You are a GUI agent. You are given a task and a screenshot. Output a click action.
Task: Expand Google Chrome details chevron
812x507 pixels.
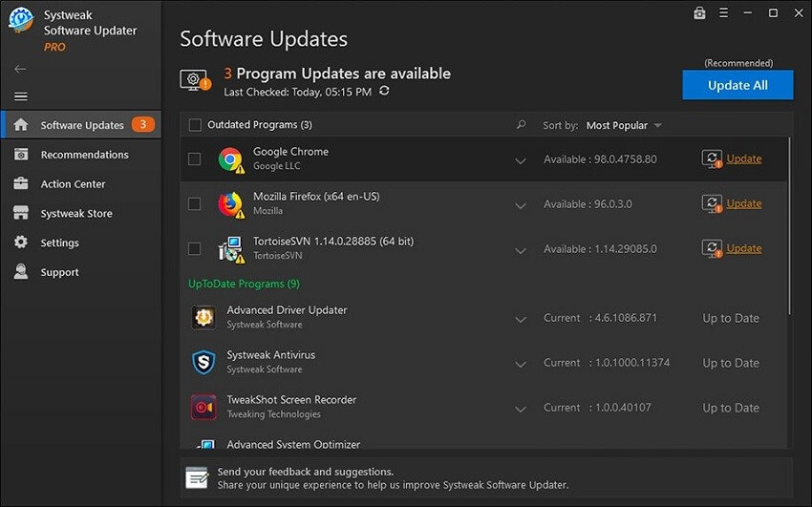521,161
